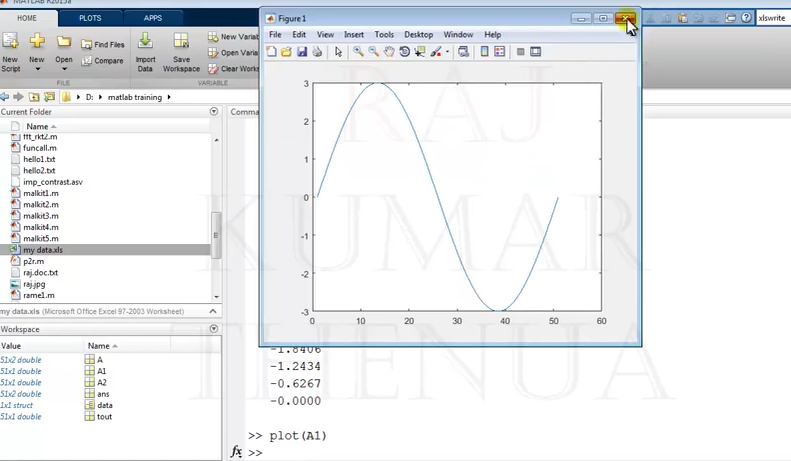Click the New Script button
The image size is (791, 461).
(x=10, y=52)
